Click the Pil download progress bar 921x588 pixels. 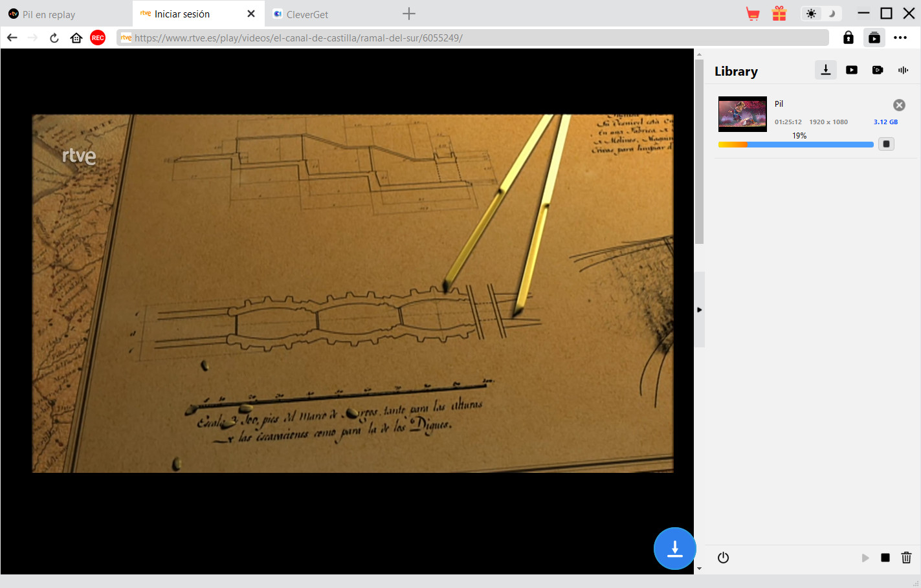click(x=796, y=144)
